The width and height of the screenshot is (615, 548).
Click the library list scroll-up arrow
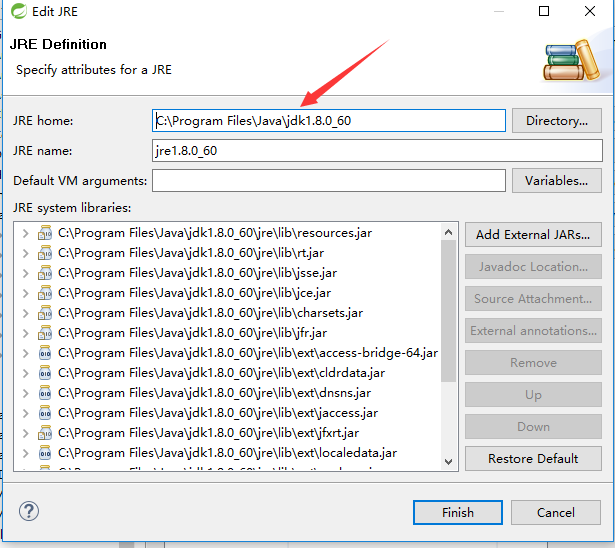tap(448, 232)
